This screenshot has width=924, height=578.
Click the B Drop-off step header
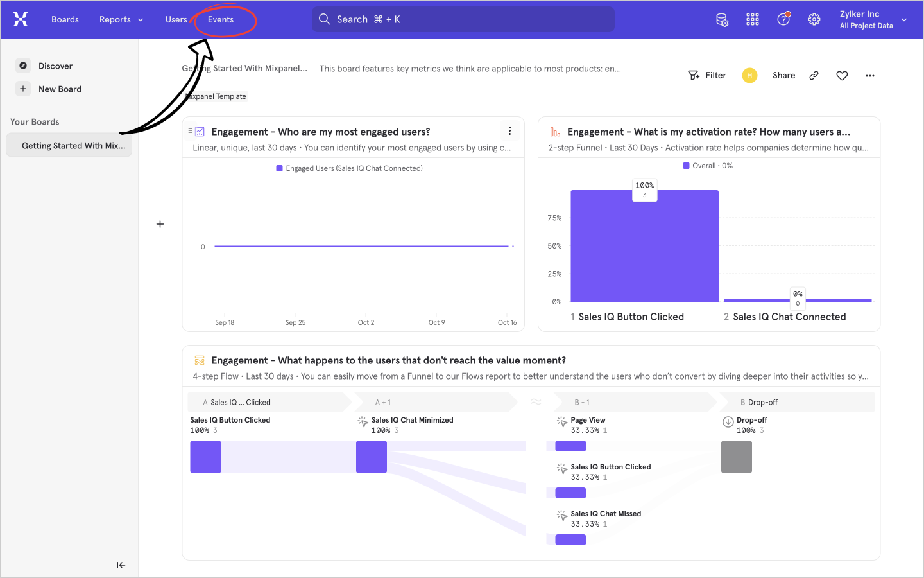797,402
